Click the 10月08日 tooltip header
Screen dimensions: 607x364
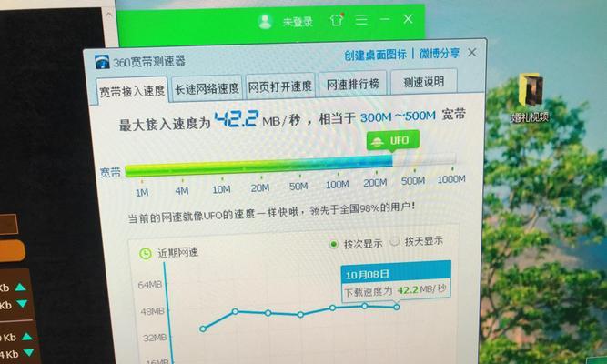[396, 274]
